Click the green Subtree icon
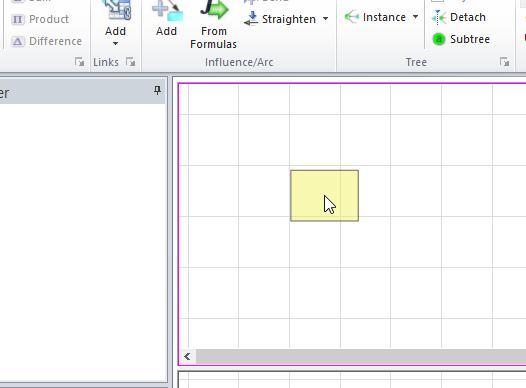Viewport: 526px width, 388px height. pyautogui.click(x=439, y=39)
